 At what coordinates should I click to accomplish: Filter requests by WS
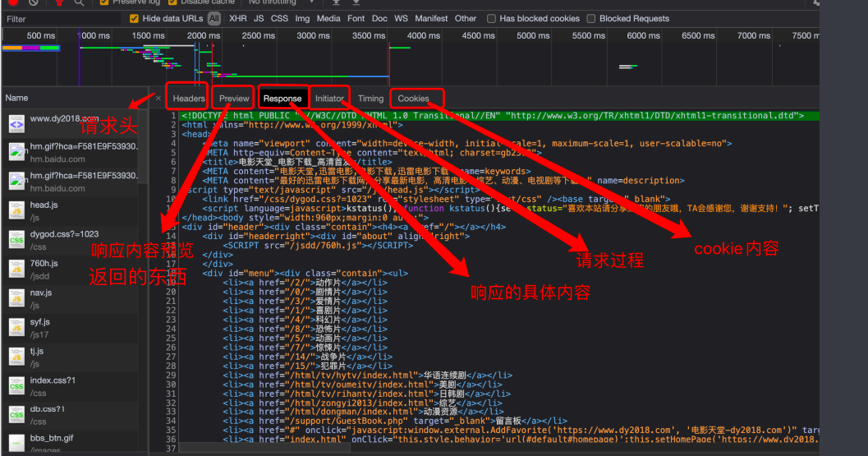[x=401, y=18]
